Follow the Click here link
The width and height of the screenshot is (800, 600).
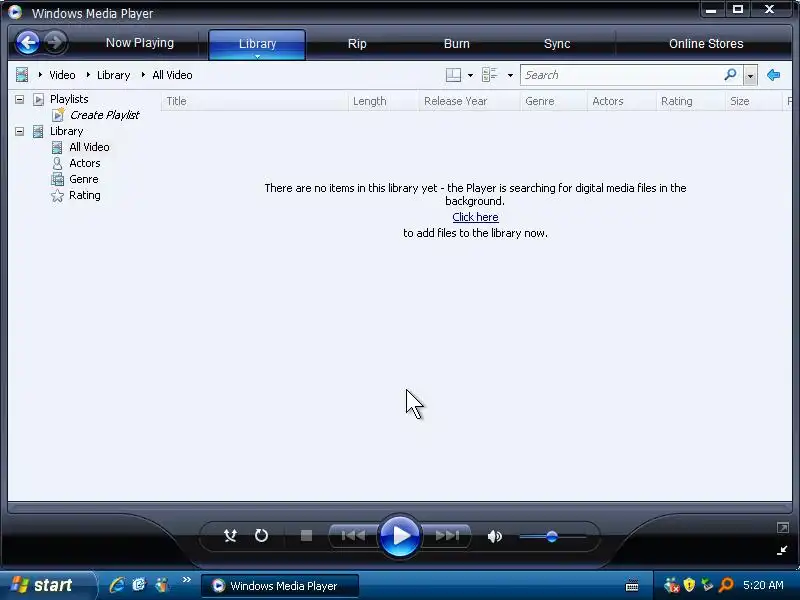(475, 217)
